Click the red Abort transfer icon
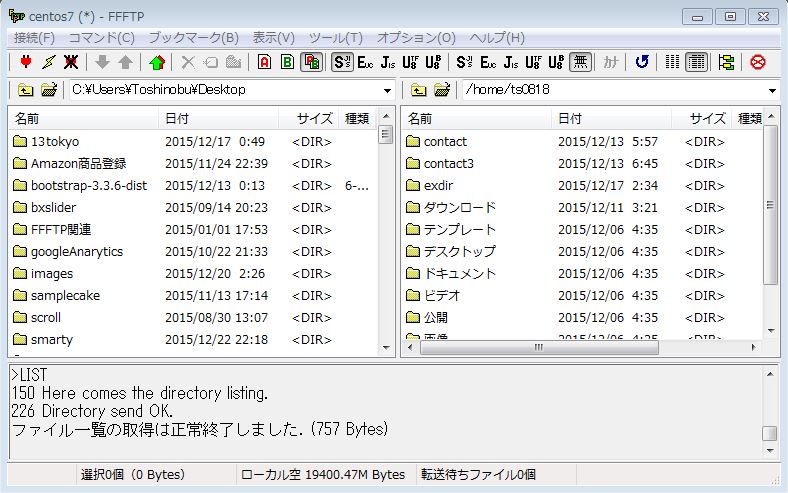Image resolution: width=788 pixels, height=493 pixels. 758,62
